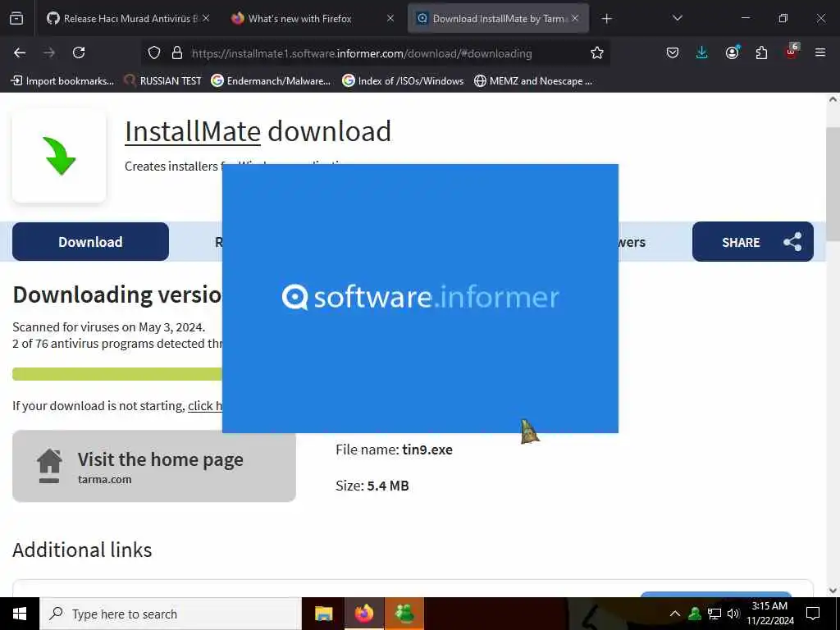Screen dimensions: 840x630
Task: Click the green download progress bar
Action: coord(117,374)
